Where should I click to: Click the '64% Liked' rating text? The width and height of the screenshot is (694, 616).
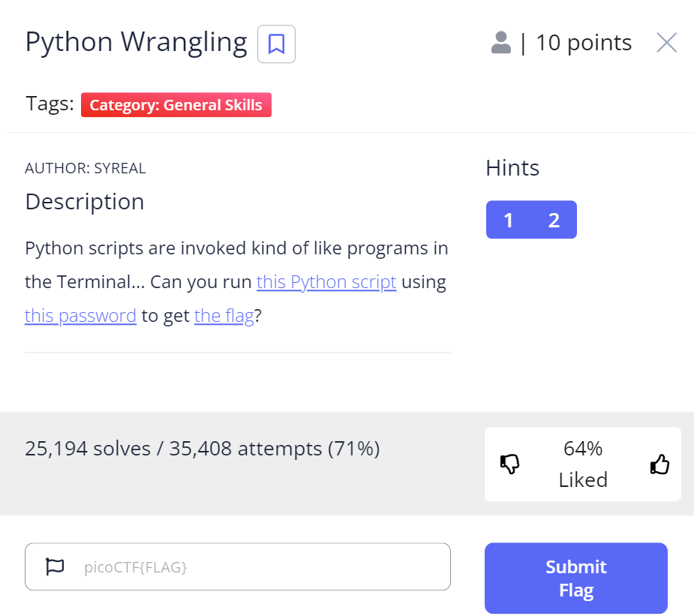coord(583,464)
